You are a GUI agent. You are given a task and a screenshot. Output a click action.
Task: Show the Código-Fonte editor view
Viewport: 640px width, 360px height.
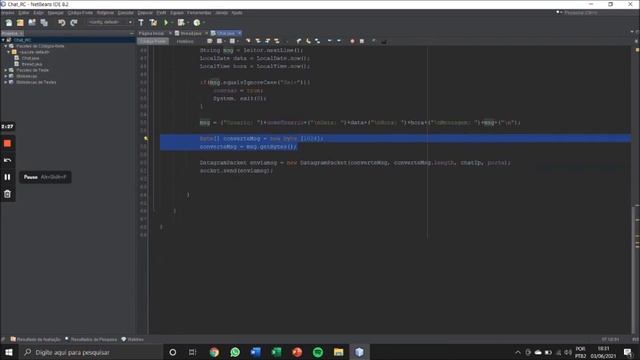click(x=153, y=41)
